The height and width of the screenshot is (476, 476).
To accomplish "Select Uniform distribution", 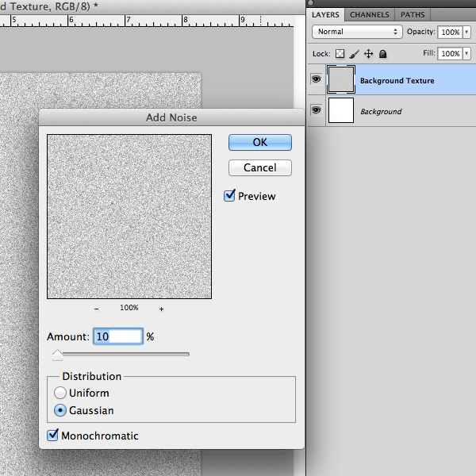I will click(x=60, y=393).
